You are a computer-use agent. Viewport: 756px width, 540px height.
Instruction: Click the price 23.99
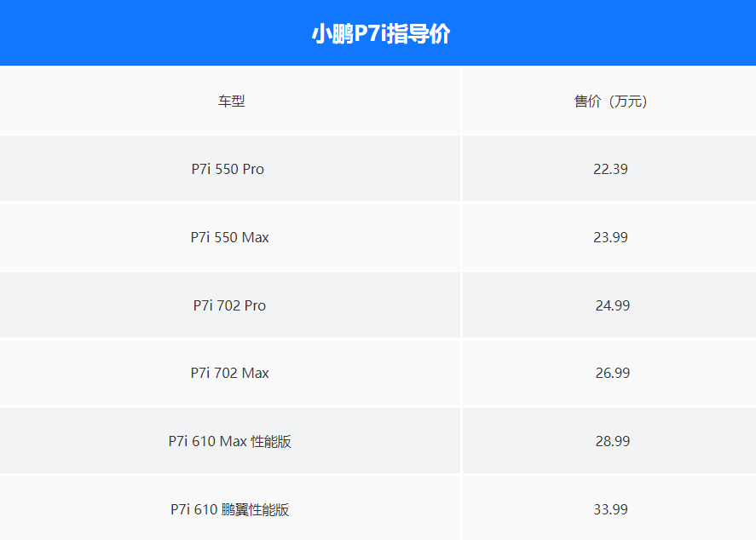tap(610, 237)
